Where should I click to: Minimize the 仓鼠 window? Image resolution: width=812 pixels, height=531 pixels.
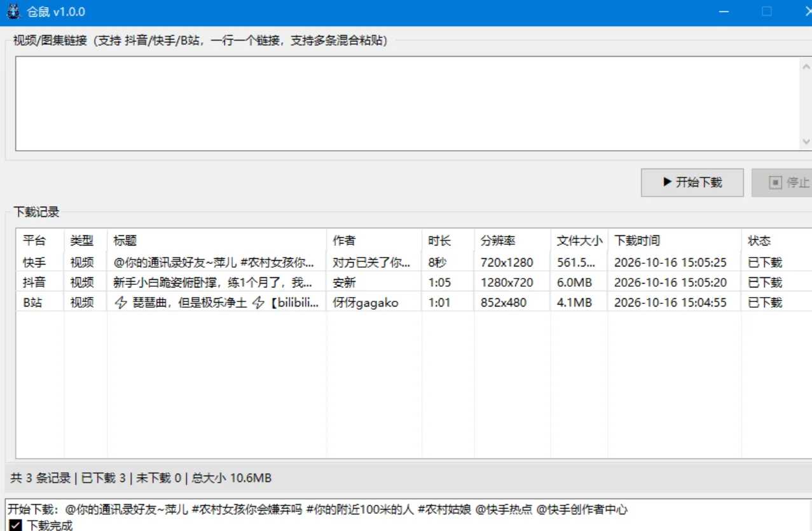pos(723,11)
